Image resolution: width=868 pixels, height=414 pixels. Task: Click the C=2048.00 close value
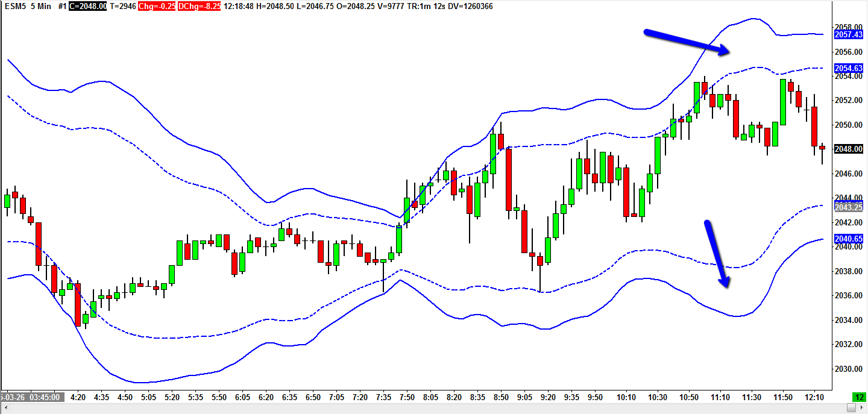click(88, 6)
